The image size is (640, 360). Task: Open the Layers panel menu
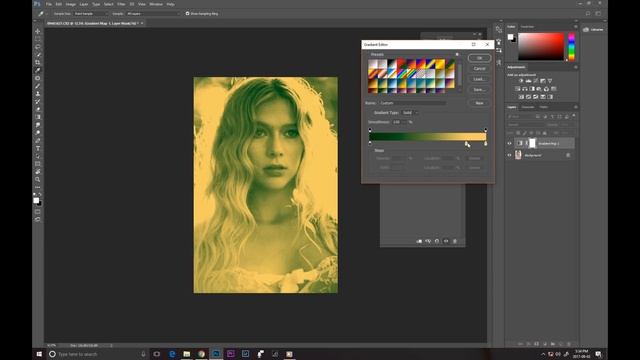click(x=576, y=107)
